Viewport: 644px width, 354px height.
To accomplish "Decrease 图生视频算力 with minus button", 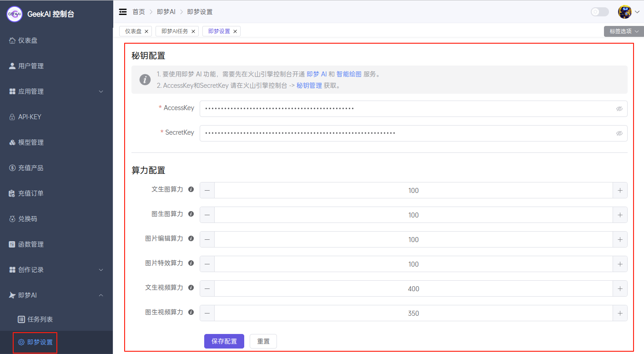I will pyautogui.click(x=207, y=313).
